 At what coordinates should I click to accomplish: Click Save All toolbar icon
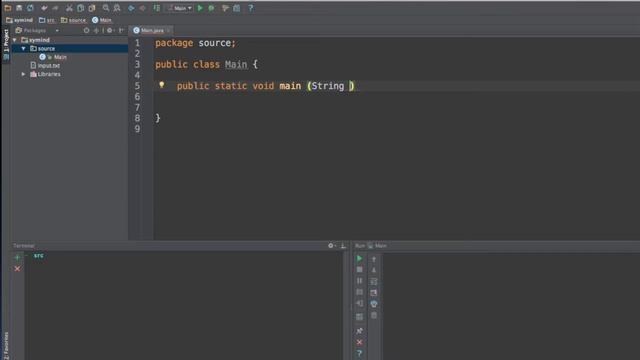[x=19, y=8]
